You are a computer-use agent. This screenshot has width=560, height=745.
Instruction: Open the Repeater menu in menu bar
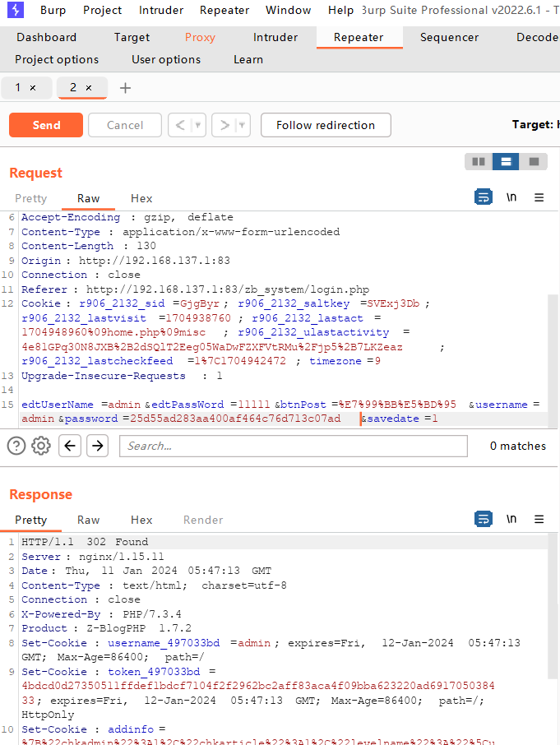tap(224, 10)
